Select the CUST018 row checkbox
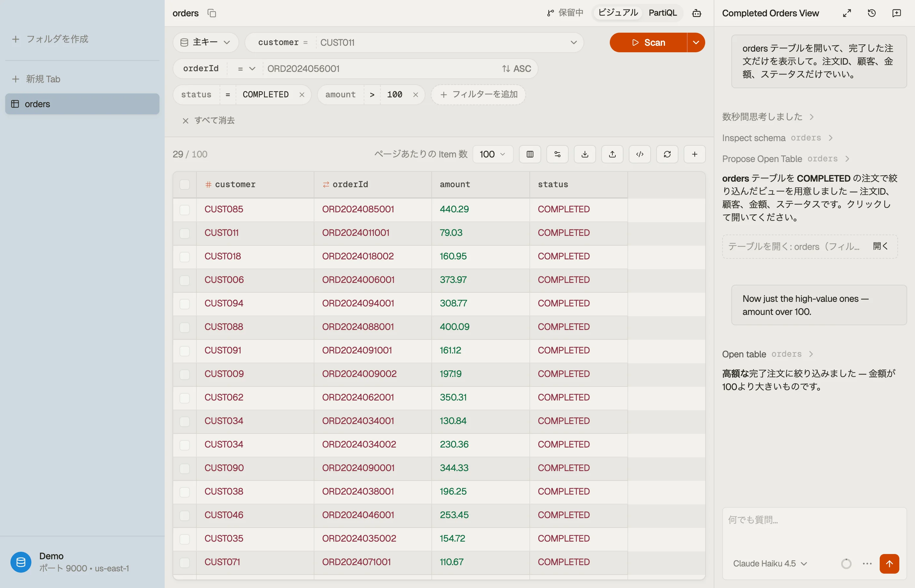The image size is (915, 588). tap(184, 256)
